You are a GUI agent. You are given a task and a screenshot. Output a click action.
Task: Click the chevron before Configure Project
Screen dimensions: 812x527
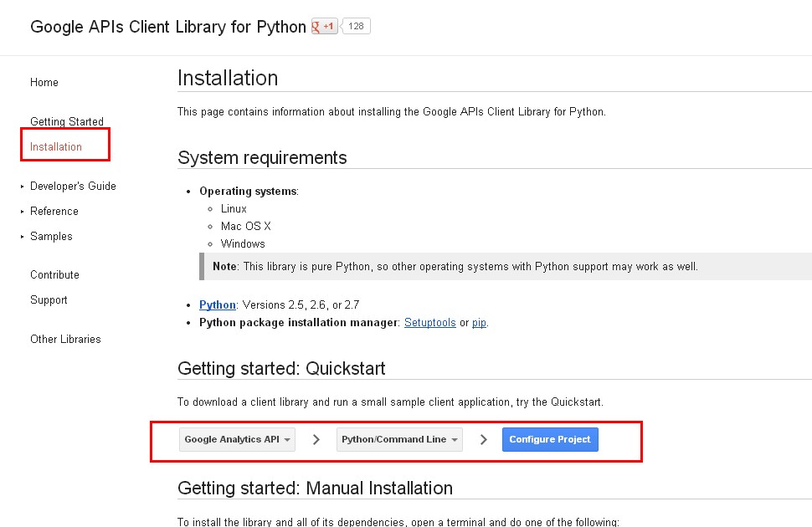(483, 439)
